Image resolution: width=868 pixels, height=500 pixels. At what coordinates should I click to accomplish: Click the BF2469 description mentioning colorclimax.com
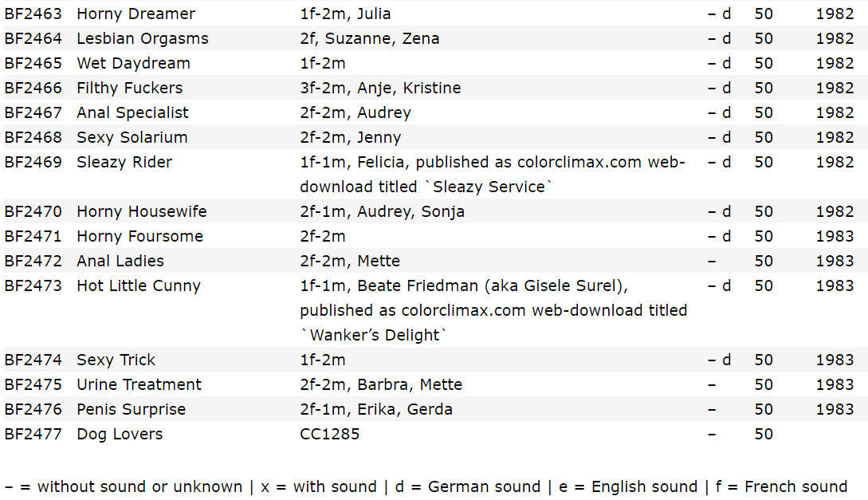point(493,175)
